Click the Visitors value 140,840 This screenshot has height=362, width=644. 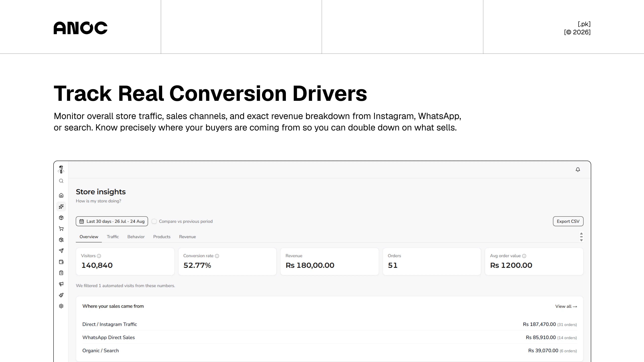[97, 265]
